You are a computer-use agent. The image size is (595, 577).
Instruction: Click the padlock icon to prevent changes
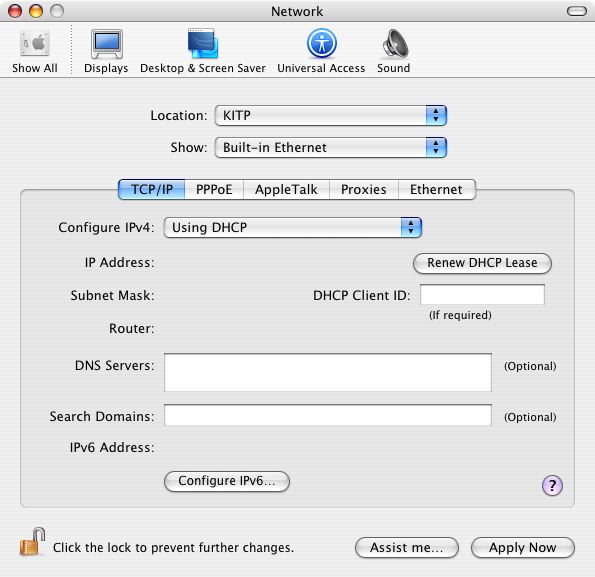[32, 542]
